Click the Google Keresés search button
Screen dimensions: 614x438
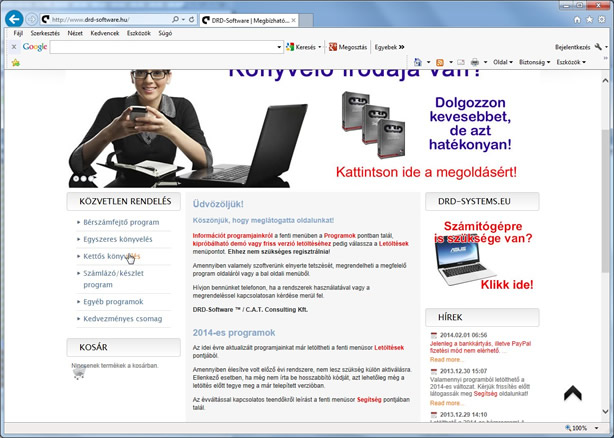[301, 47]
